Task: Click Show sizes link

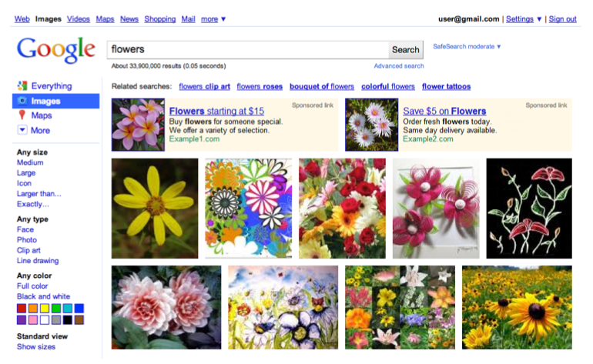Action: [36, 346]
